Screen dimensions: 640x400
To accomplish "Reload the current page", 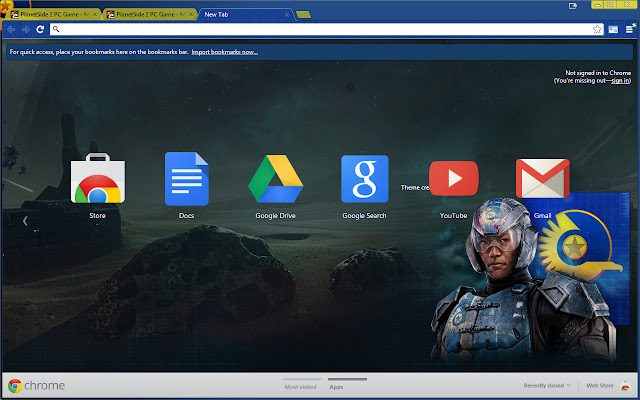I will pos(40,29).
